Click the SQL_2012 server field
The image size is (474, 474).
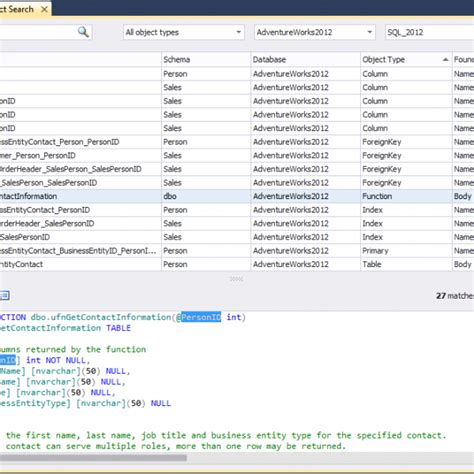pyautogui.click(x=429, y=32)
